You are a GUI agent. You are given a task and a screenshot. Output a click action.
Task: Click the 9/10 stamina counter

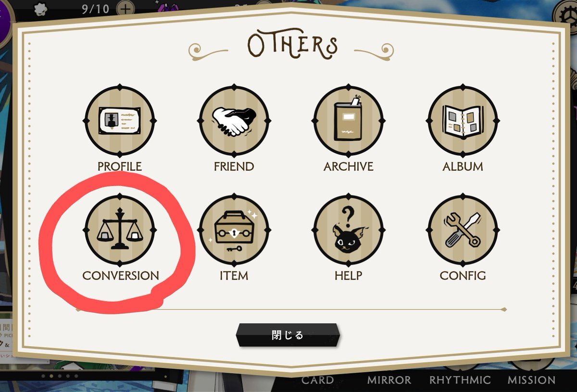[96, 8]
